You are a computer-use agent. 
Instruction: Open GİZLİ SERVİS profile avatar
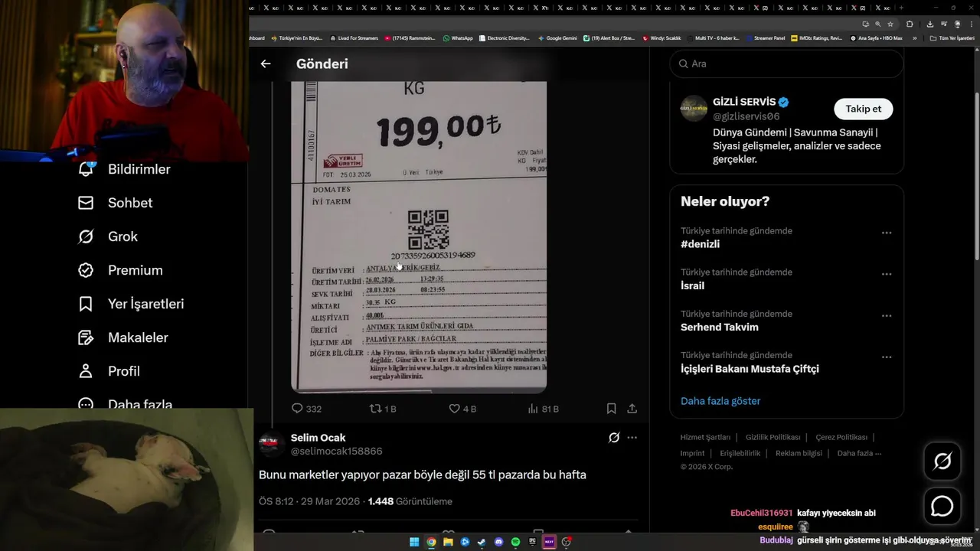694,109
